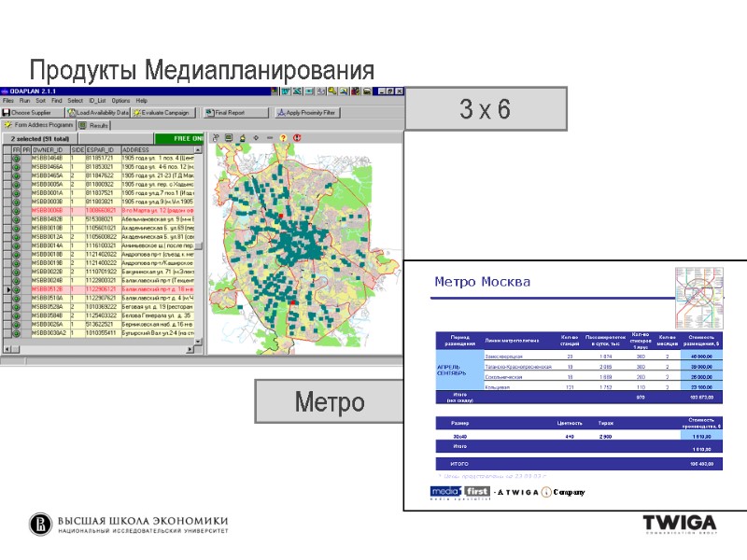This screenshot has width=747, height=560.
Task: Open the Files menu
Action: pos(9,99)
